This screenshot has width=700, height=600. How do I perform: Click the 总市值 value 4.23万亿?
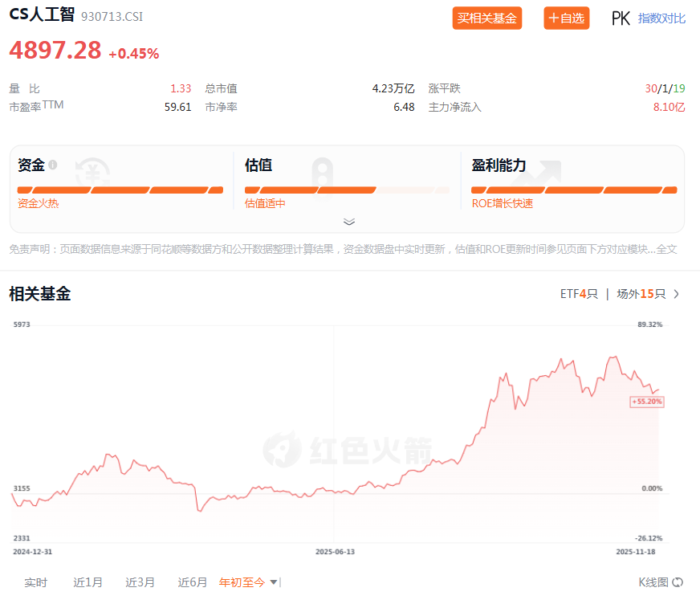[x=393, y=88]
